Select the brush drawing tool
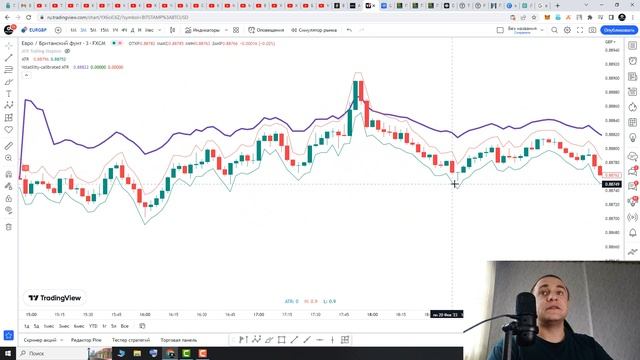Image resolution: width=640 pixels, height=360 pixels. coord(9,82)
